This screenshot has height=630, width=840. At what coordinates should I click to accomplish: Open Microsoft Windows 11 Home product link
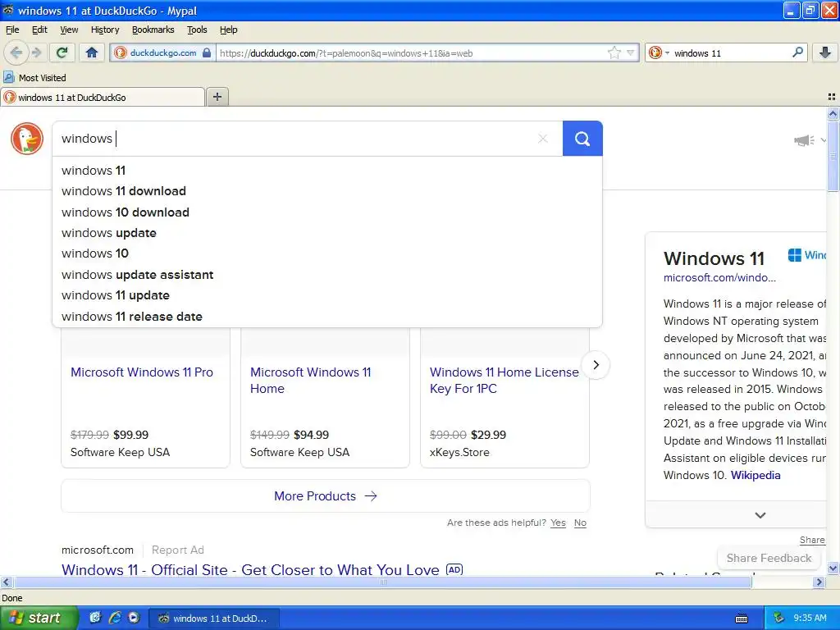point(311,381)
